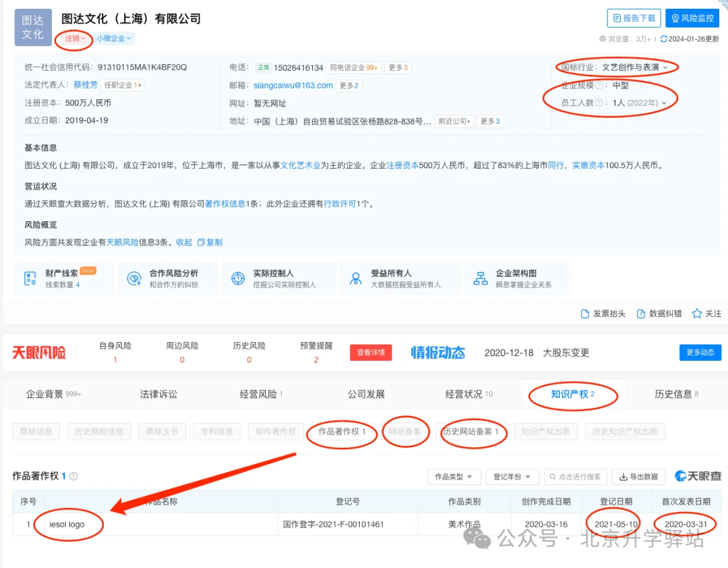
Task: Open legal representative 蔡桂芳 link
Action: [x=86, y=84]
